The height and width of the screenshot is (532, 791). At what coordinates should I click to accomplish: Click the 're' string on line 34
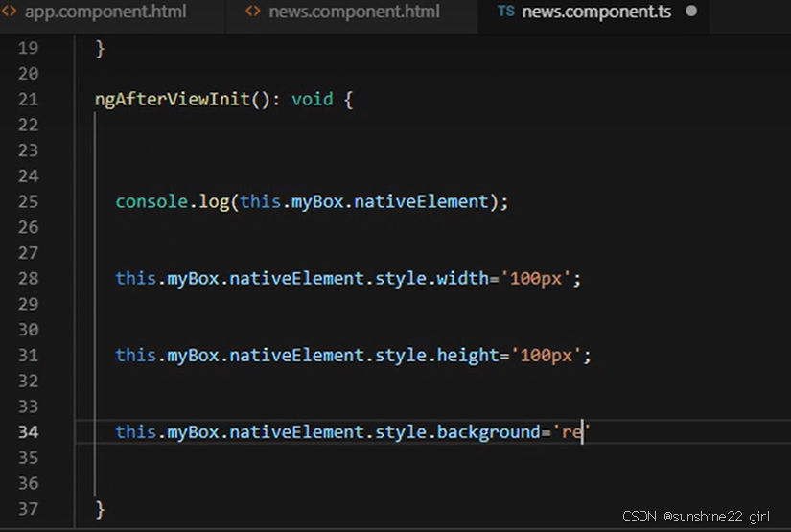pos(571,432)
